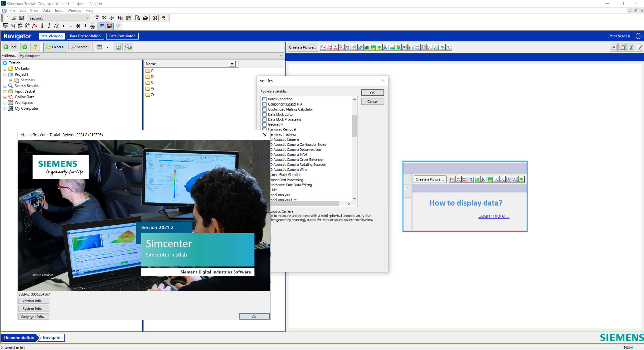Click the green forward arrow in Navigator

(25, 47)
